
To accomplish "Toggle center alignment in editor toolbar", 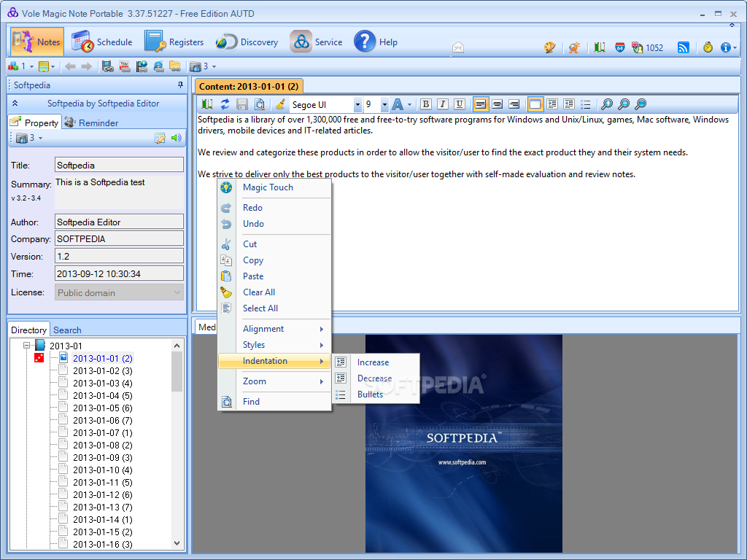I will pos(497,104).
